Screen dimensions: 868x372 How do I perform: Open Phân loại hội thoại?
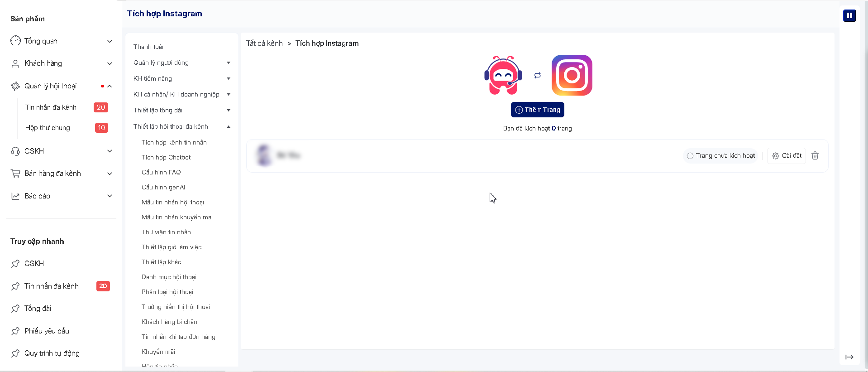(x=167, y=292)
